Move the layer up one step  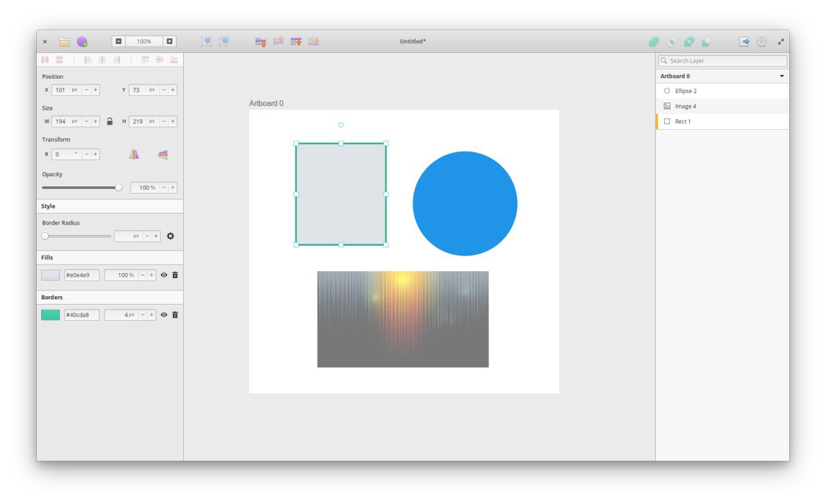pyautogui.click(x=261, y=42)
